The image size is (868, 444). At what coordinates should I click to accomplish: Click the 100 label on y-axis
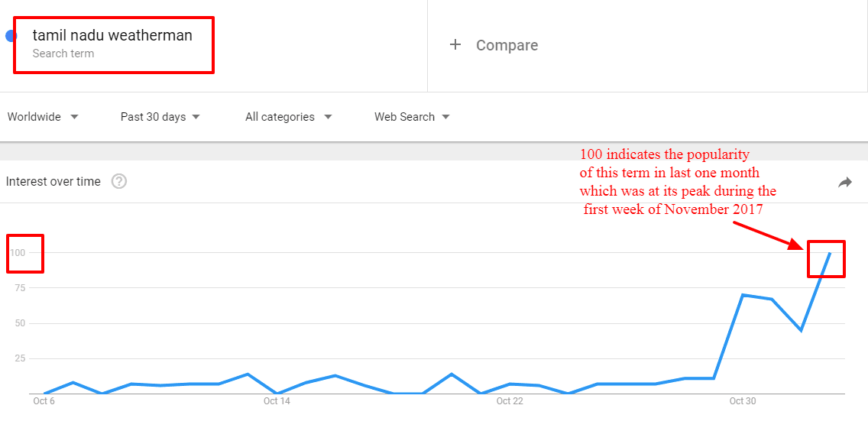click(x=17, y=252)
